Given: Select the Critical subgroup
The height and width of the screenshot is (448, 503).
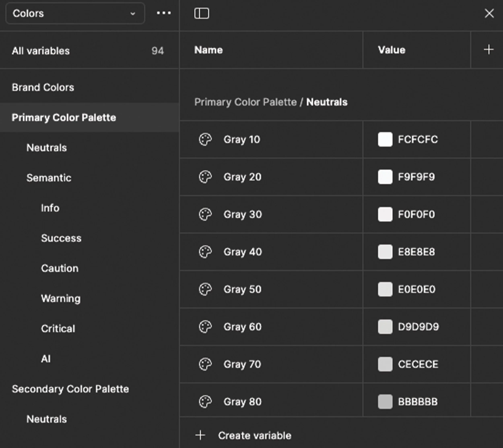Looking at the screenshot, I should pyautogui.click(x=58, y=329).
